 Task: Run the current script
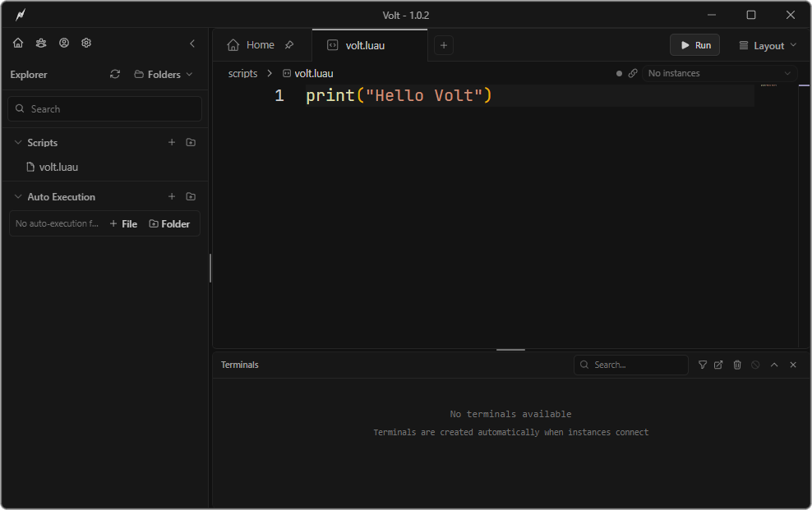[x=694, y=45]
